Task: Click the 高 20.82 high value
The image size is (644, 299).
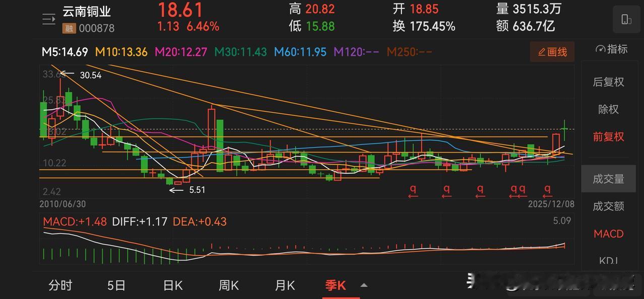Action: click(x=312, y=9)
